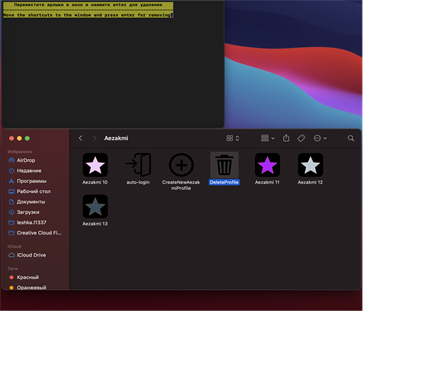This screenshot has height=366, width=427.
Task: Select the Aezakmi 13 dark star
Action: pos(95,206)
